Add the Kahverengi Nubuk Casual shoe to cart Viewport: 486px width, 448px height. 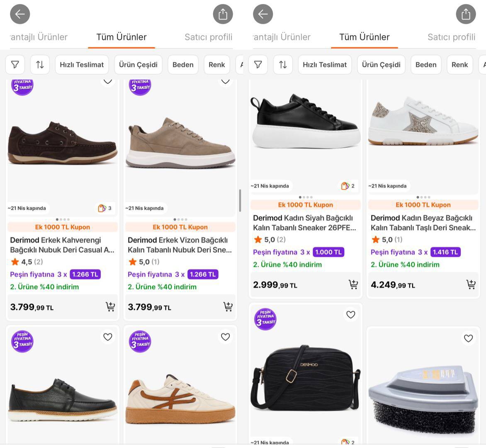(110, 307)
